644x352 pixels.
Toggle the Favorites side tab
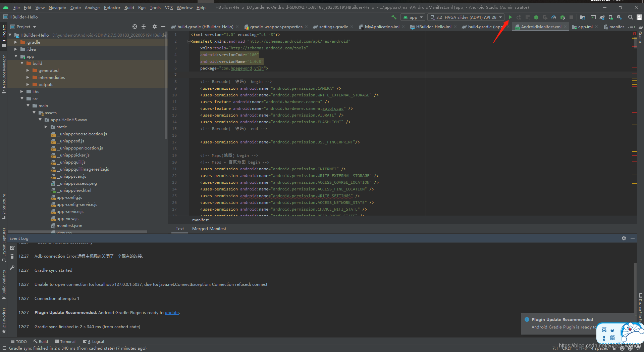click(4, 320)
